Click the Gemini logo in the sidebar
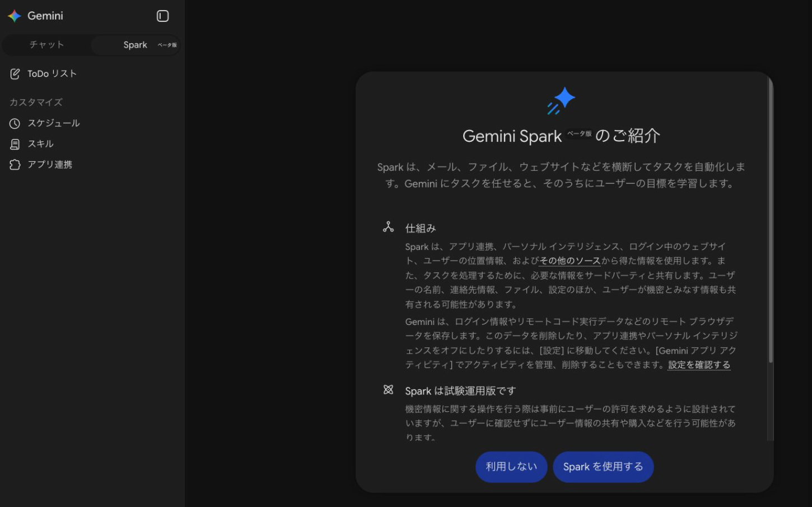This screenshot has height=507, width=812. [x=15, y=16]
